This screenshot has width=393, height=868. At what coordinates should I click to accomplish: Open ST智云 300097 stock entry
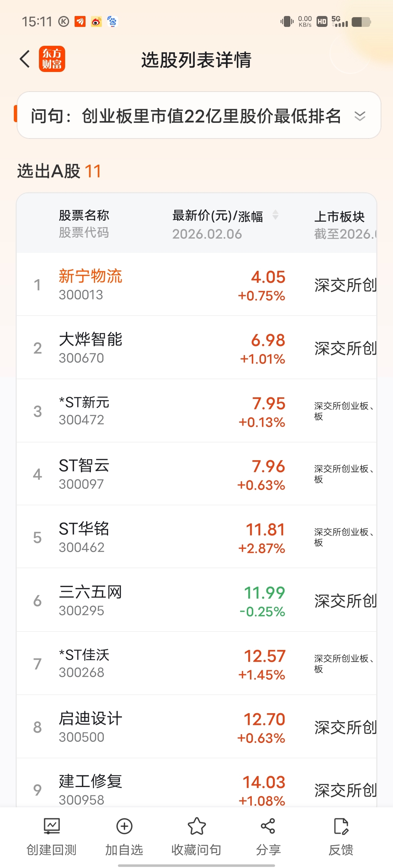(196, 474)
